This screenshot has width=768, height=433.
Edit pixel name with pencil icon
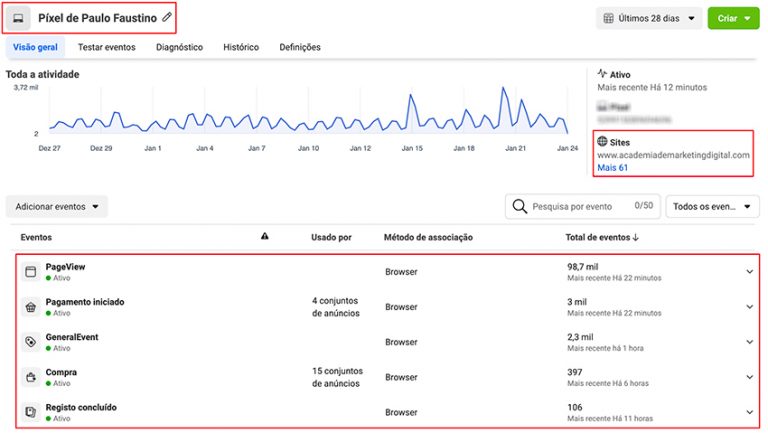point(167,17)
